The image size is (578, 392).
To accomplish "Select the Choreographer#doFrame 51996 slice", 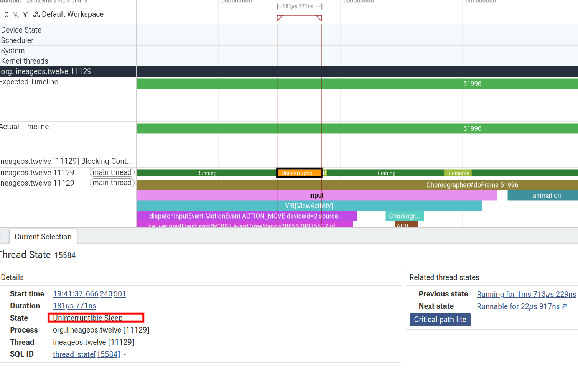I will [x=357, y=185].
